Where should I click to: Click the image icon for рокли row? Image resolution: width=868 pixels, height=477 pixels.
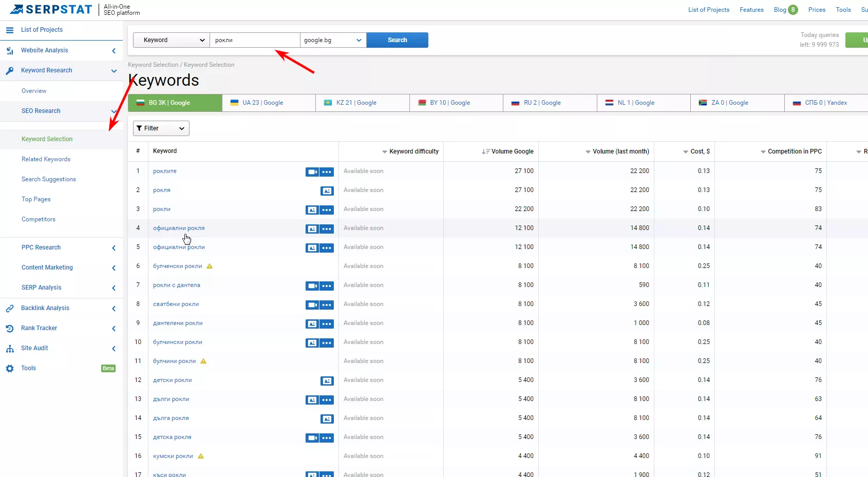click(x=312, y=210)
